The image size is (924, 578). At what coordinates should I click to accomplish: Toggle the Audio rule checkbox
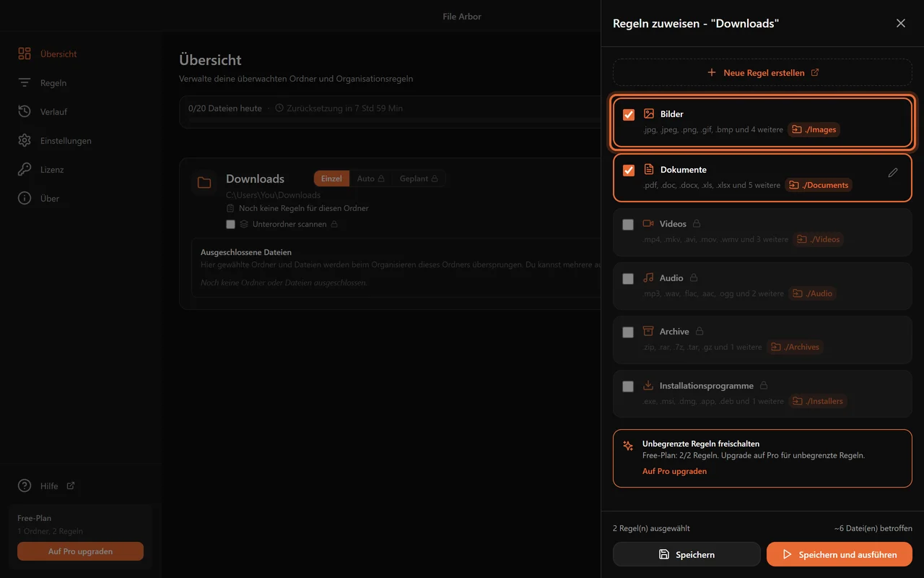click(628, 279)
